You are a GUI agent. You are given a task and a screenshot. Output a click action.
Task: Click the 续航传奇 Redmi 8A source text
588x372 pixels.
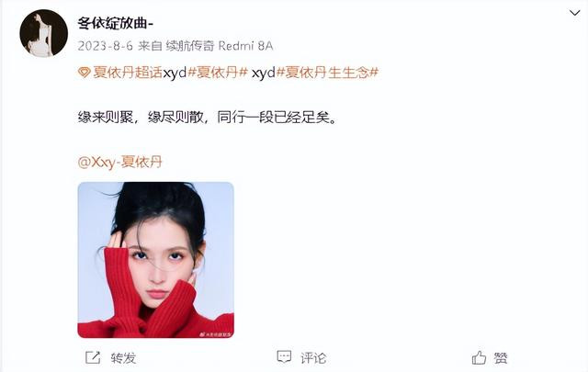[220, 46]
